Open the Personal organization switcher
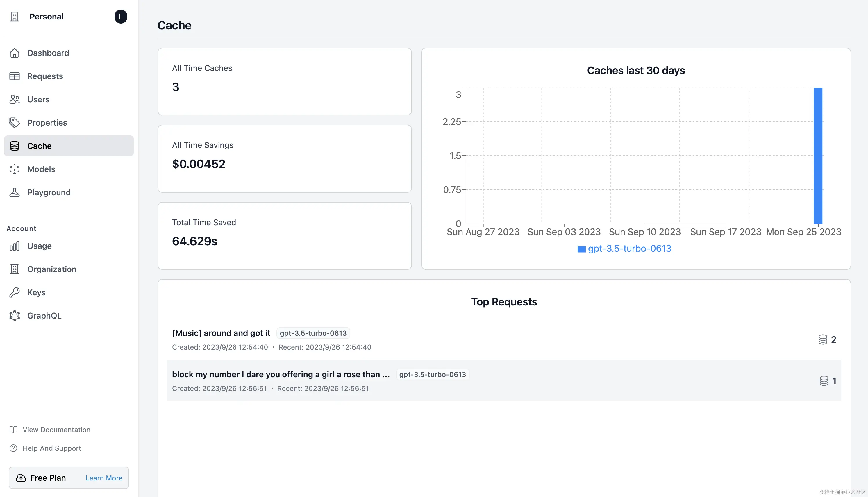 click(x=47, y=17)
